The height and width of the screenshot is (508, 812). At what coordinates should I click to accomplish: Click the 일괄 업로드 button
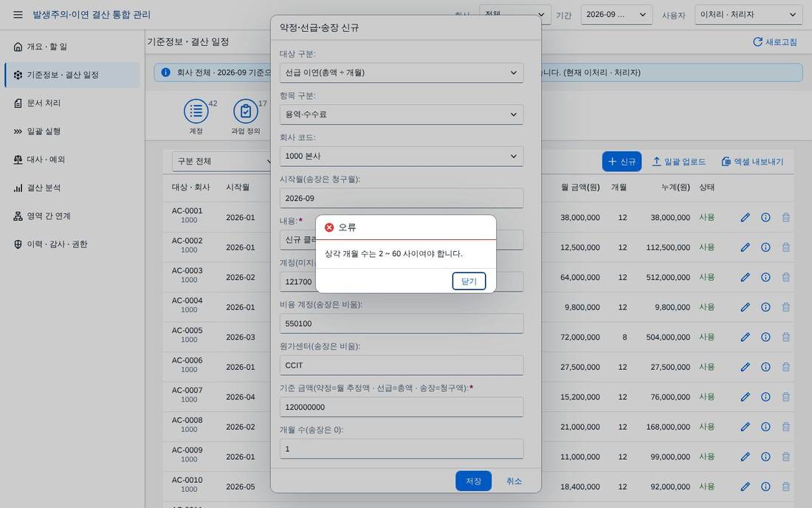point(679,162)
